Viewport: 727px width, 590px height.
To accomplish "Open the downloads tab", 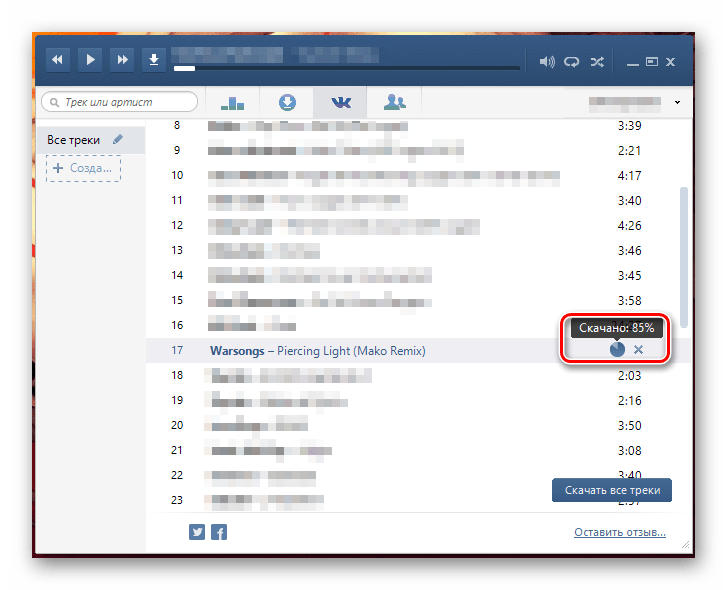I will [x=287, y=102].
